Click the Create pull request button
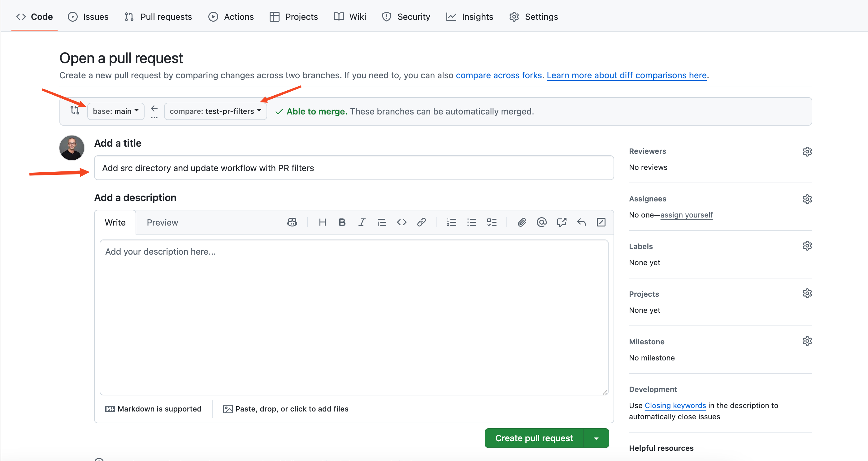 click(534, 438)
